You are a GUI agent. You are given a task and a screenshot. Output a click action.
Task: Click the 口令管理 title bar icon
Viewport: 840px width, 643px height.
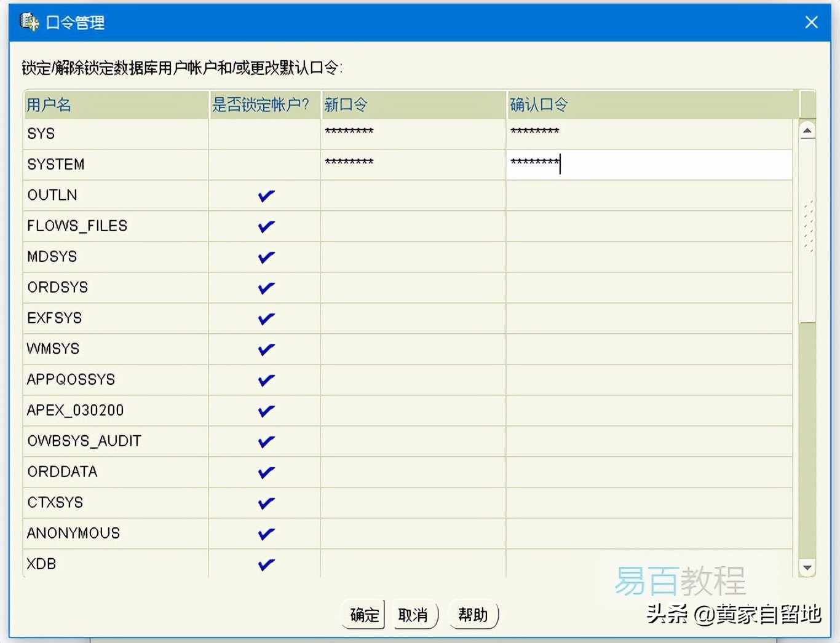[29, 22]
